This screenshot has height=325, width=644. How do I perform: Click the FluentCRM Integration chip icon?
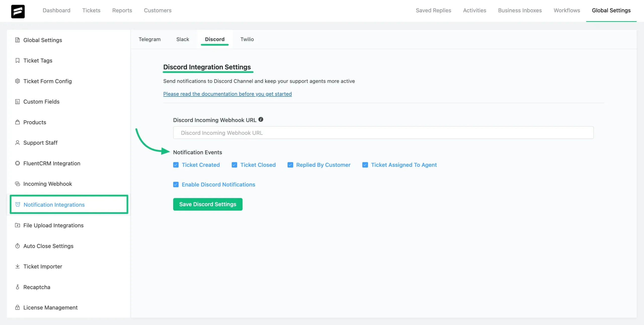[x=17, y=163]
